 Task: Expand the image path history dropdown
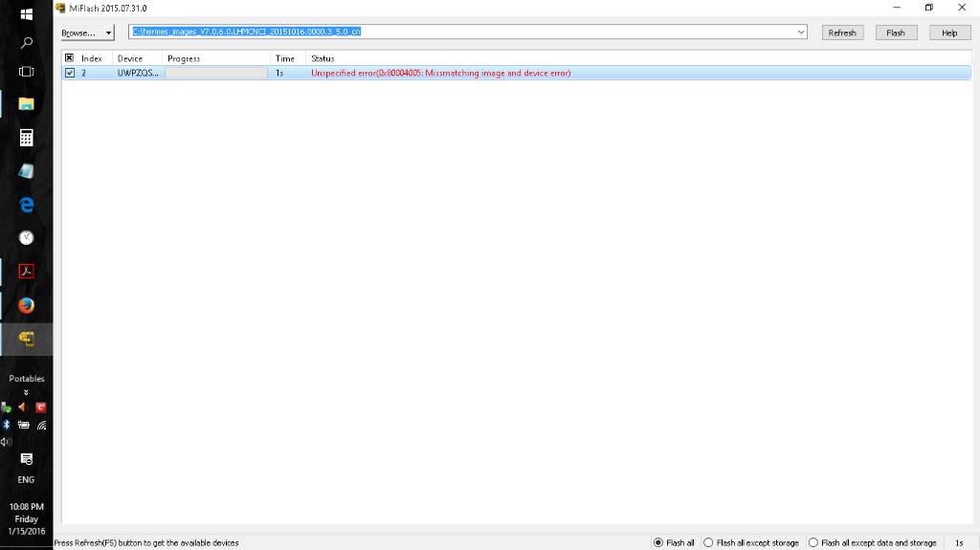(x=801, y=32)
